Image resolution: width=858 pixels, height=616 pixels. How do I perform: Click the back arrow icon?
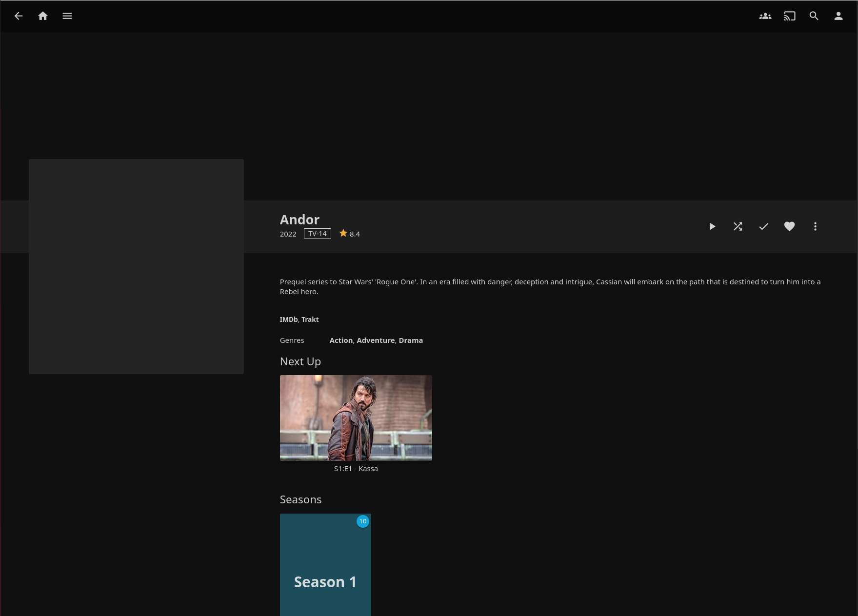(19, 16)
